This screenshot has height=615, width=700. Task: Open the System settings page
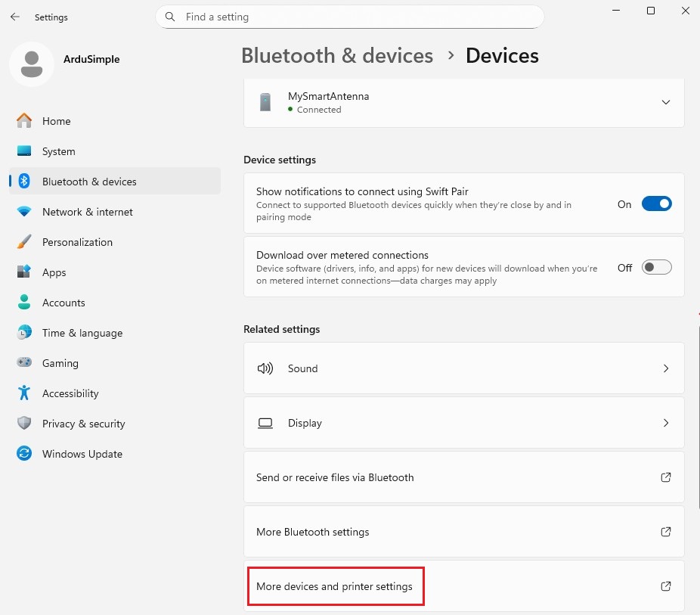point(58,151)
